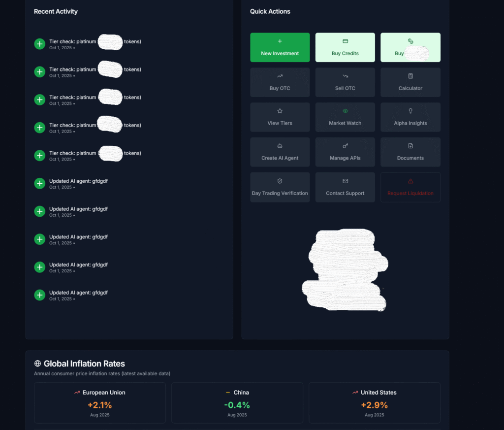This screenshot has height=430, width=504.
Task: Open the China inflation rate card
Action: pos(237,403)
